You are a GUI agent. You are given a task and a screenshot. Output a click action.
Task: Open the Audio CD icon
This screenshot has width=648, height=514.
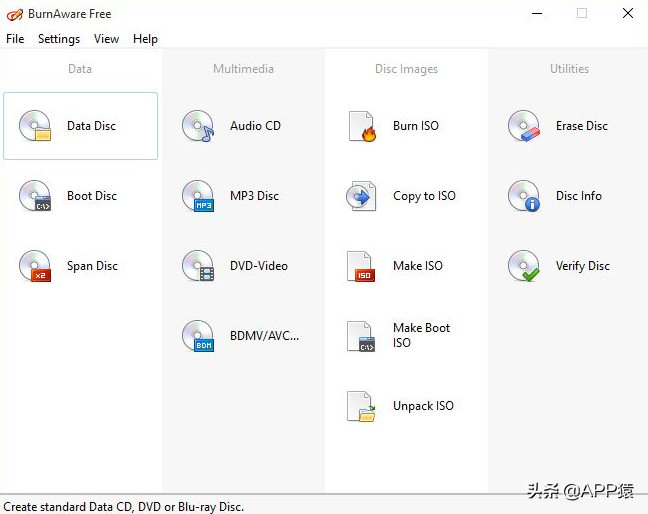198,126
